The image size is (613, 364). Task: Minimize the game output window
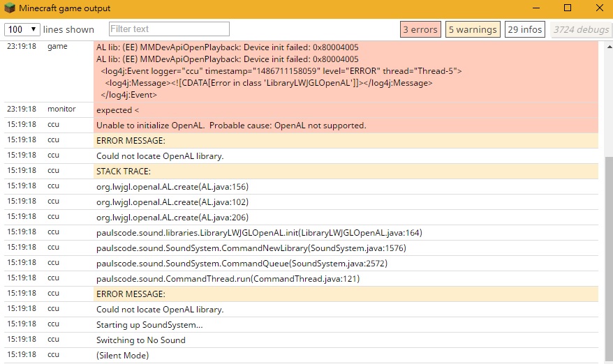click(x=536, y=9)
